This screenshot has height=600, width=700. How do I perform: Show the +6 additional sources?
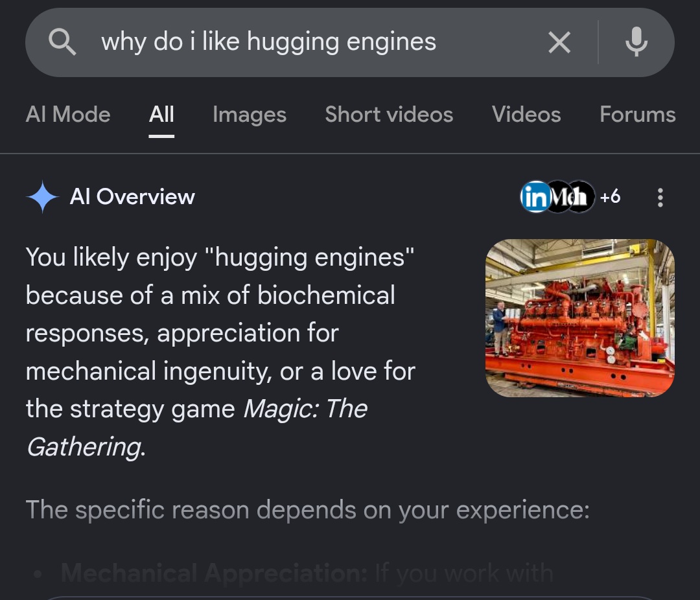[x=611, y=196]
